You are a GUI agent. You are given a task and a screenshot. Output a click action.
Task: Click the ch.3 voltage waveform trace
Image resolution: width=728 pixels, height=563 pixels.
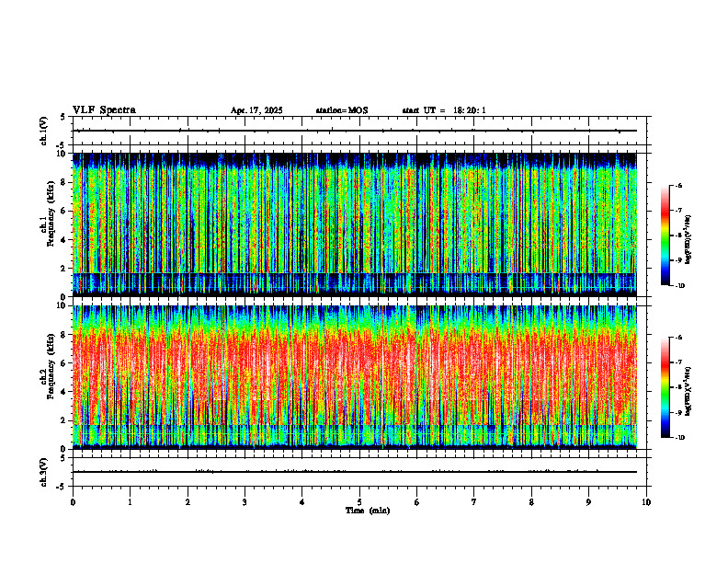tap(355, 472)
